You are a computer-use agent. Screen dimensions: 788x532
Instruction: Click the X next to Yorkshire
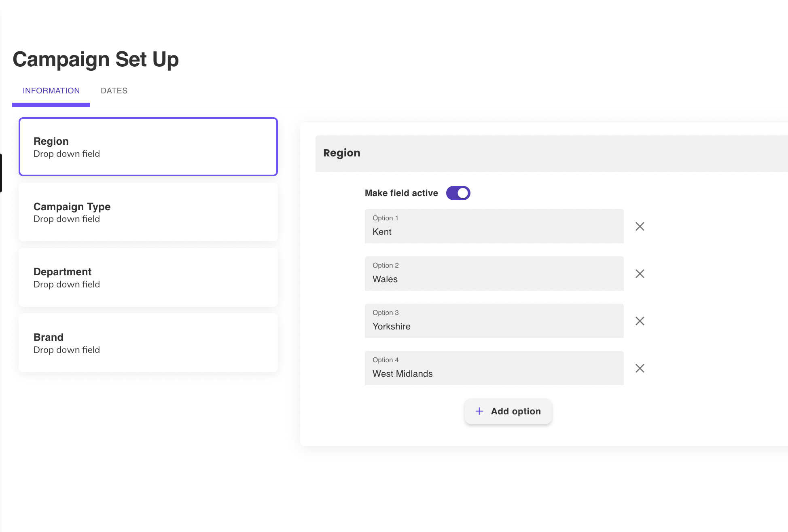click(640, 321)
